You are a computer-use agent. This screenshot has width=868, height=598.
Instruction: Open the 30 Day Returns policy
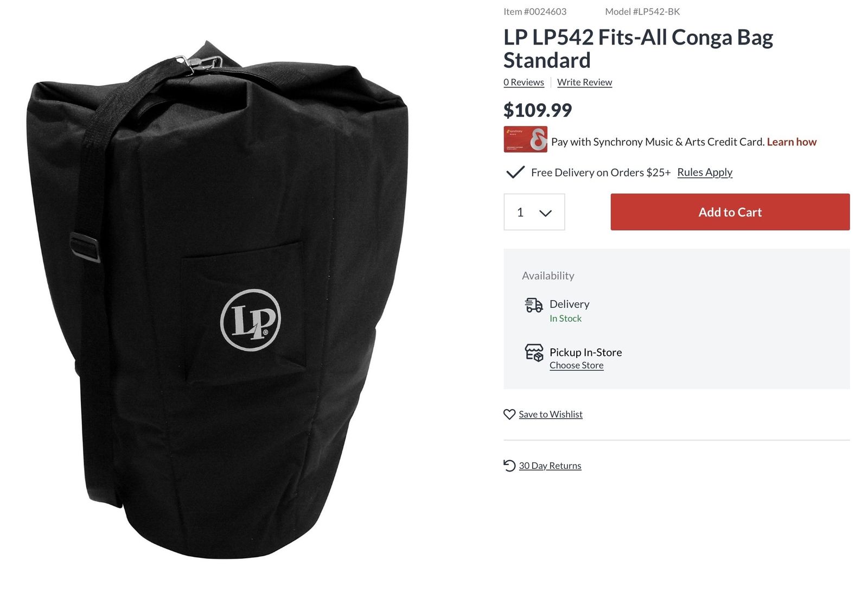[x=550, y=466]
